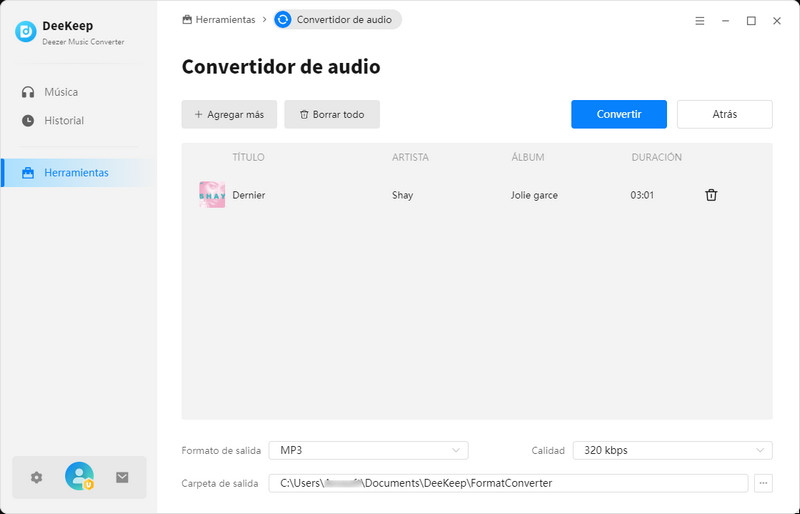Click the ÁLBUM column header
The height and width of the screenshot is (514, 800).
point(528,157)
